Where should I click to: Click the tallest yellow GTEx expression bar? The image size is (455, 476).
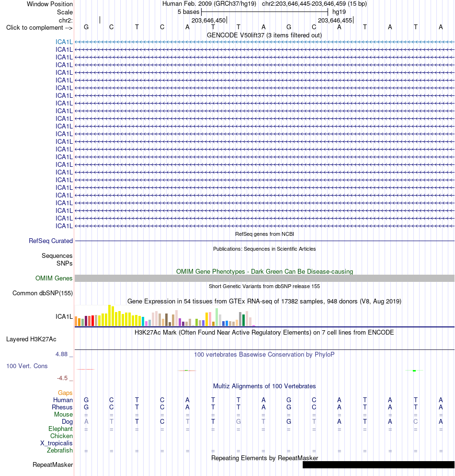point(110,315)
